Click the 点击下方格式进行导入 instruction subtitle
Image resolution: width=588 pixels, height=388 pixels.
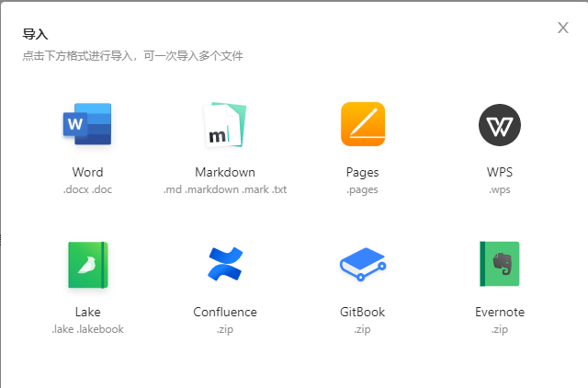click(x=132, y=56)
